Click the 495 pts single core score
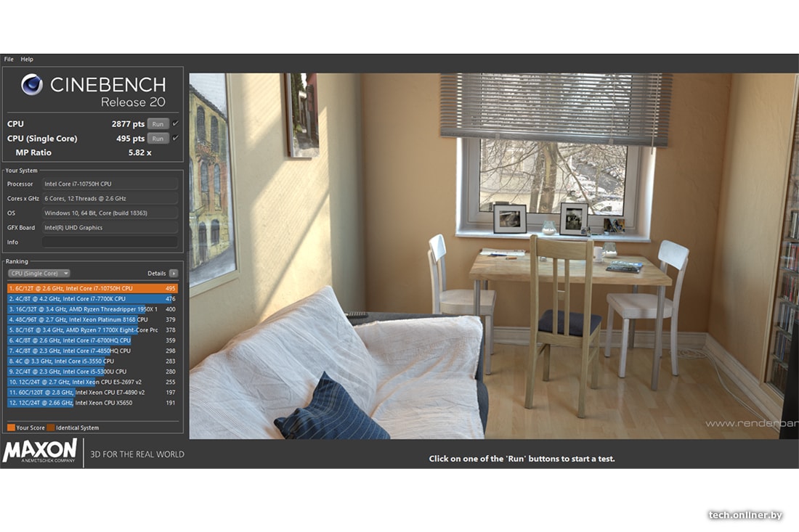The image size is (799, 532). coord(131,139)
